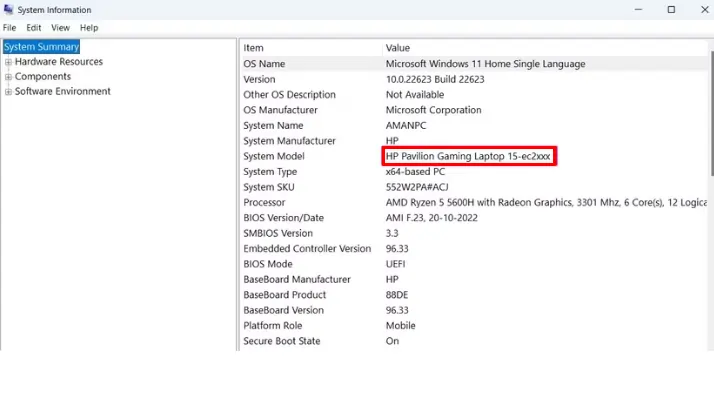
Task: Click the 88DE value
Action: 397,295
